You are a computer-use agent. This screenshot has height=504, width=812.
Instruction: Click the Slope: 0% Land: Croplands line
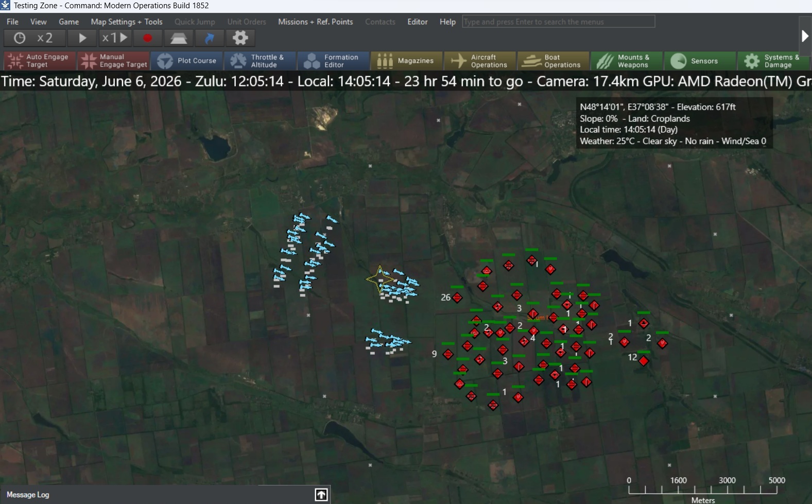click(x=635, y=118)
